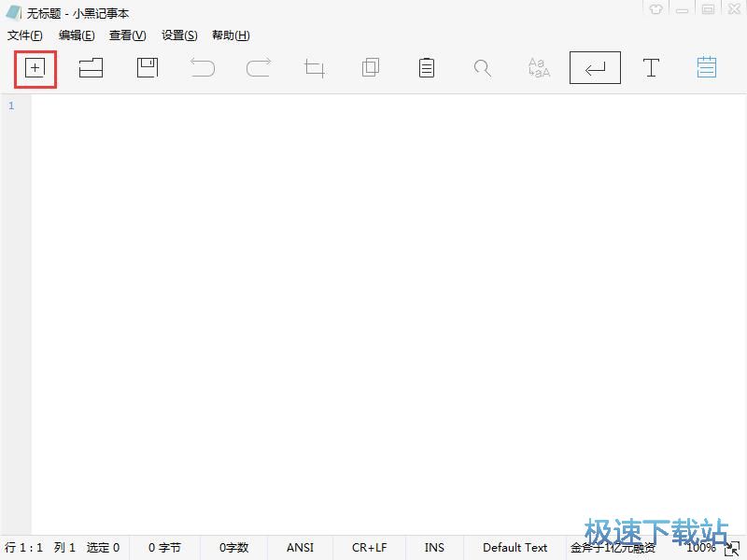Click the CR+LF line ending indicator
The image size is (747, 560).
[370, 548]
